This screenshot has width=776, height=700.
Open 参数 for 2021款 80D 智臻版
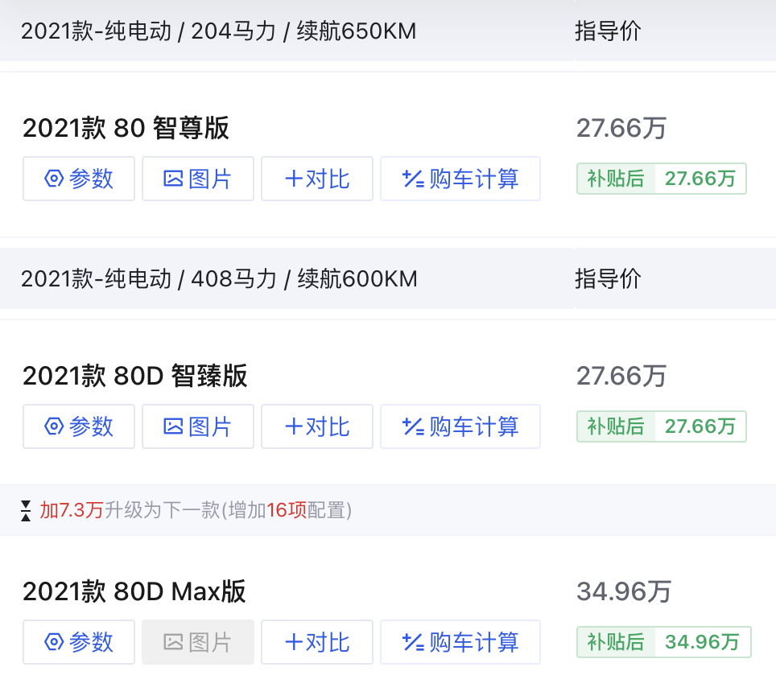point(79,426)
